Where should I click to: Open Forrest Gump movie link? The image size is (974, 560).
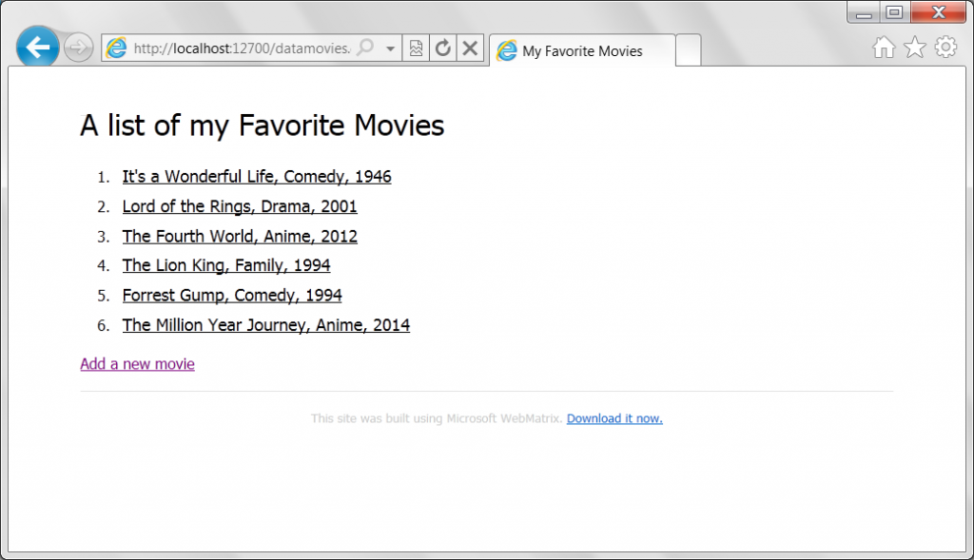232,296
